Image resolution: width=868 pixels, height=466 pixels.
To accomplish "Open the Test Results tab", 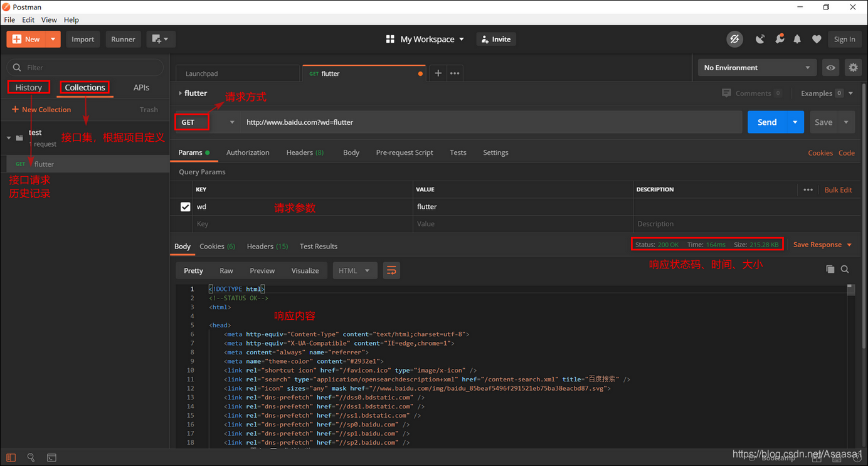I will [x=319, y=246].
